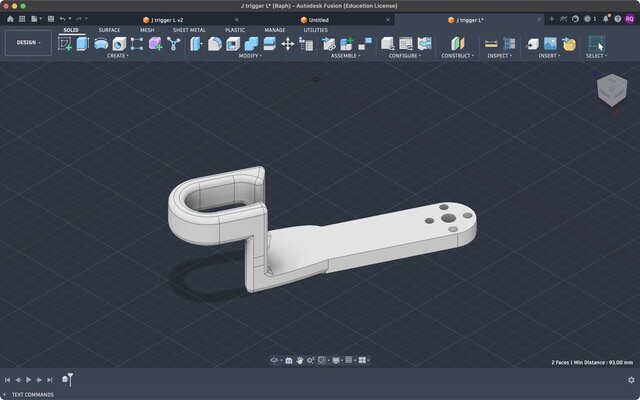Select the Extrude tool icon

[82, 44]
